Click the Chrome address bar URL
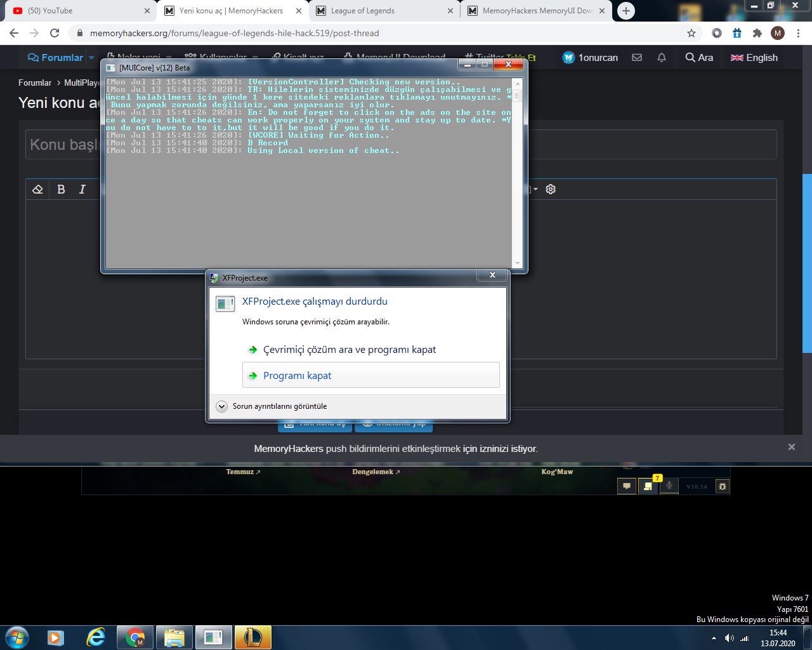This screenshot has width=812, height=650. (x=235, y=33)
